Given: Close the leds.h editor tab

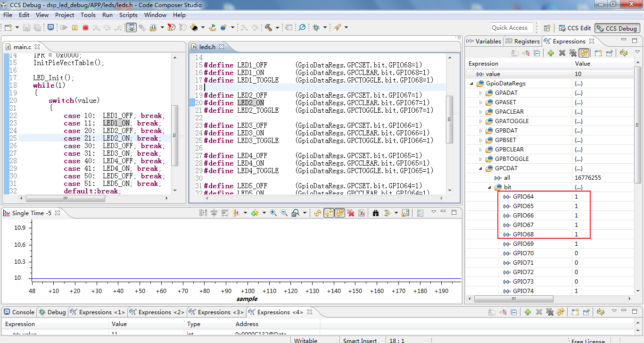Looking at the screenshot, I should pos(222,47).
